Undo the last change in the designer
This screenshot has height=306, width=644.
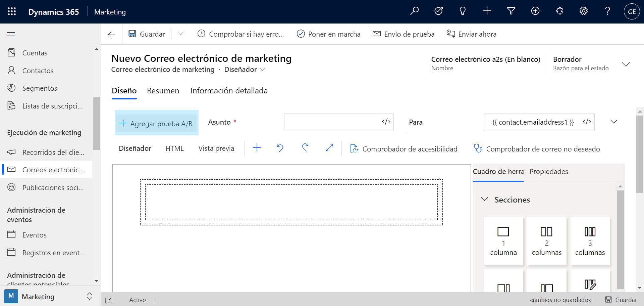pos(280,148)
